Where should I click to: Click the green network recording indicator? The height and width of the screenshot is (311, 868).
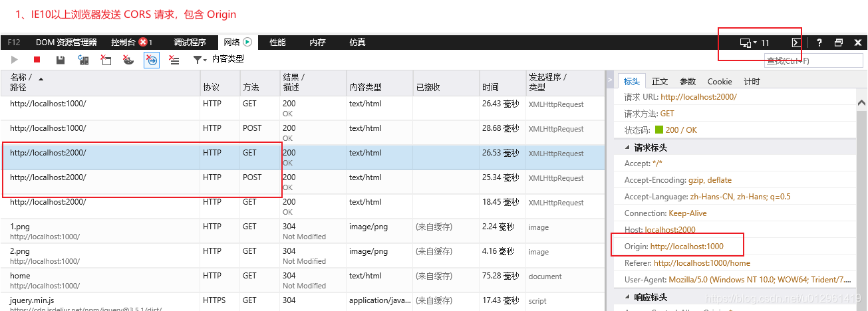click(247, 42)
